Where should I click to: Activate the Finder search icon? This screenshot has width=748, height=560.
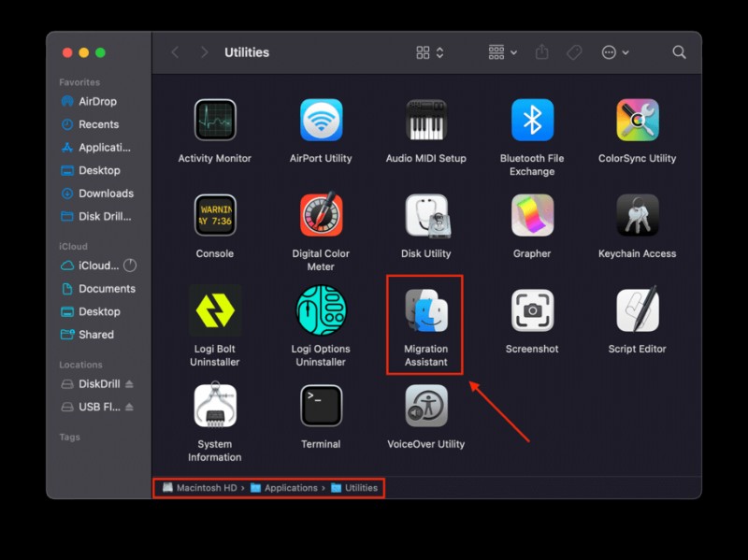point(679,52)
